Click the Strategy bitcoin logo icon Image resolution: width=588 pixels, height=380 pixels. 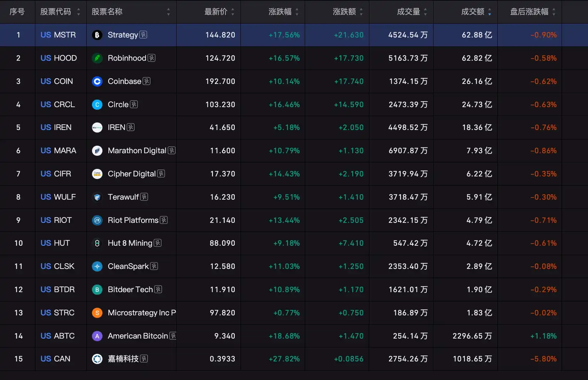click(97, 35)
